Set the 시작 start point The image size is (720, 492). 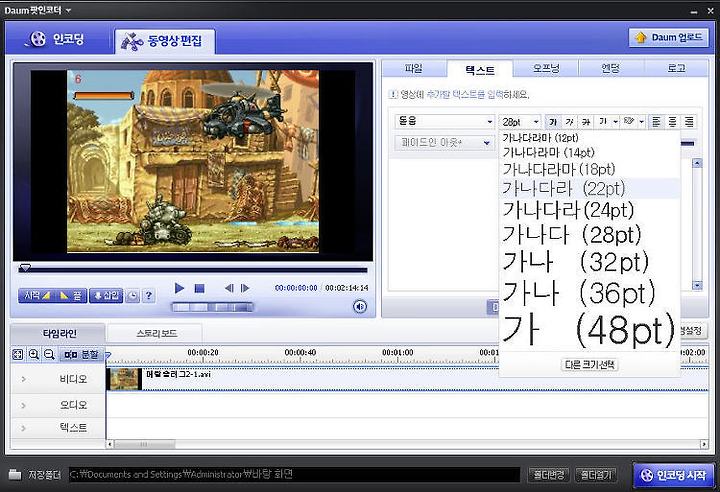pos(36,295)
